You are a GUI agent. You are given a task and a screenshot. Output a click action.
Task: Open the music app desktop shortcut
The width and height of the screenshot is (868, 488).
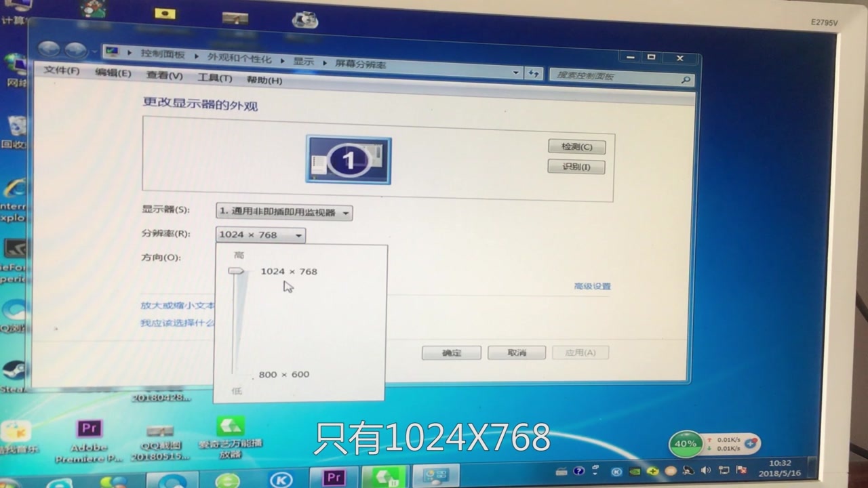18,436
